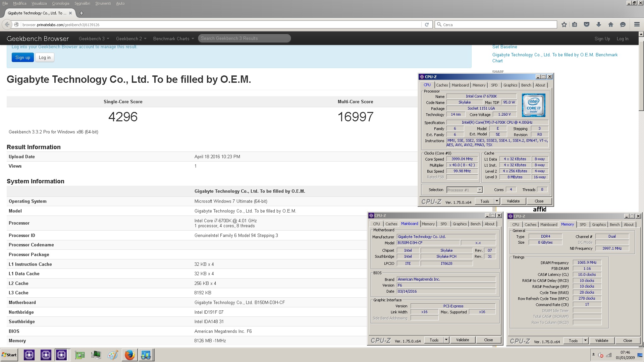Click Validate in the Mainboard window
Viewport: 644px width, 362px height.
click(462, 340)
